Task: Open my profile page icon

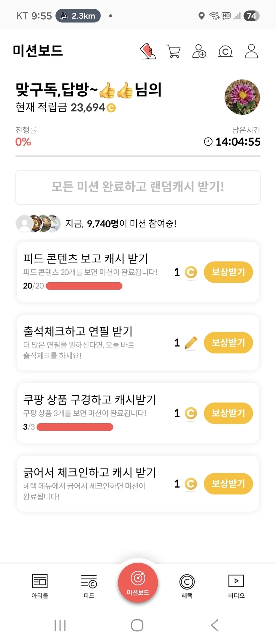Action: [251, 51]
